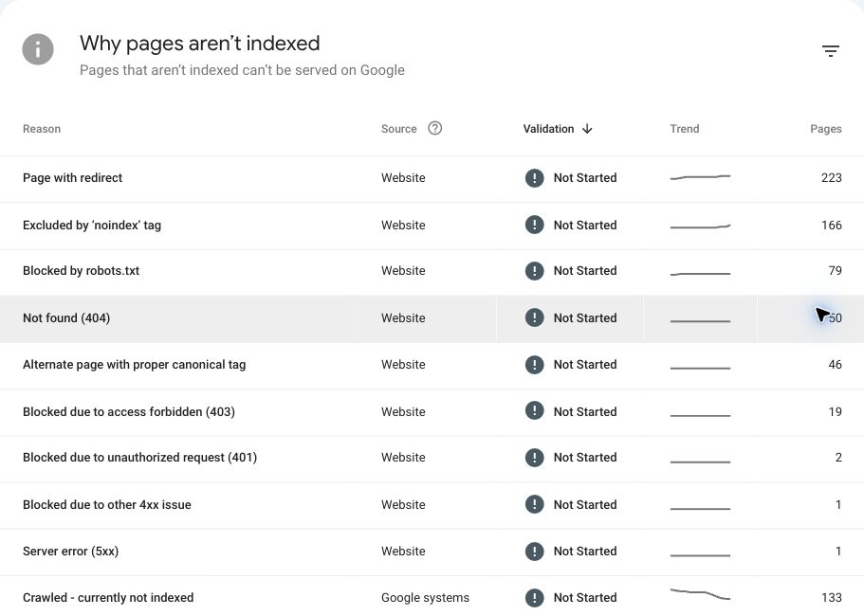Open Alternate page with proper canonical tag
This screenshot has height=616, width=864.
pyautogui.click(x=134, y=365)
